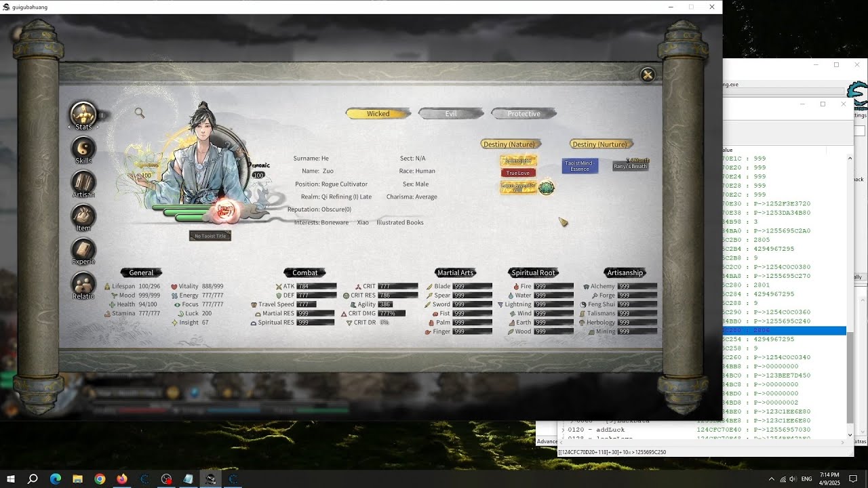
Task: Click the Martial Arts section header
Action: click(455, 272)
